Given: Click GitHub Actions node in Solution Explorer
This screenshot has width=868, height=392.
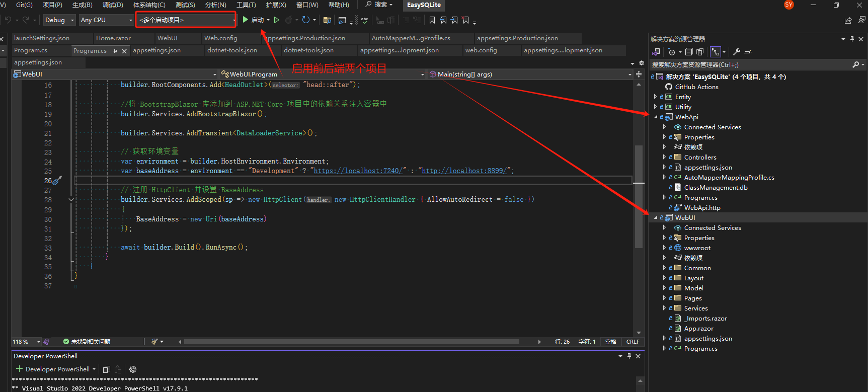Looking at the screenshot, I should 696,87.
